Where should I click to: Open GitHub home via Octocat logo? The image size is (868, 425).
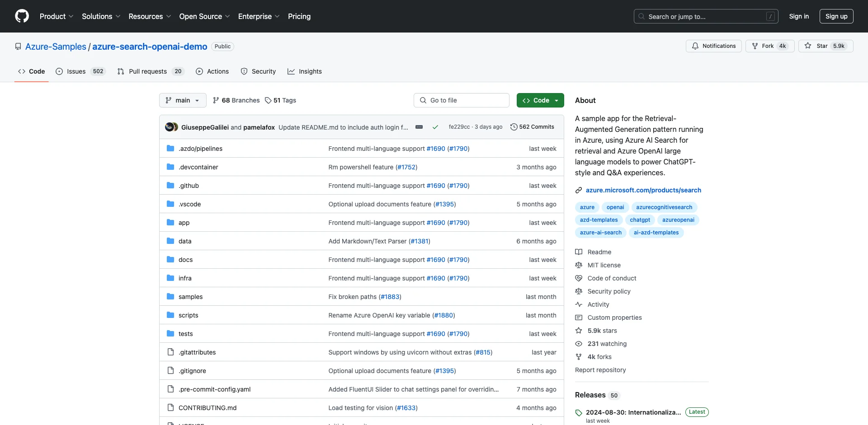[x=22, y=16]
